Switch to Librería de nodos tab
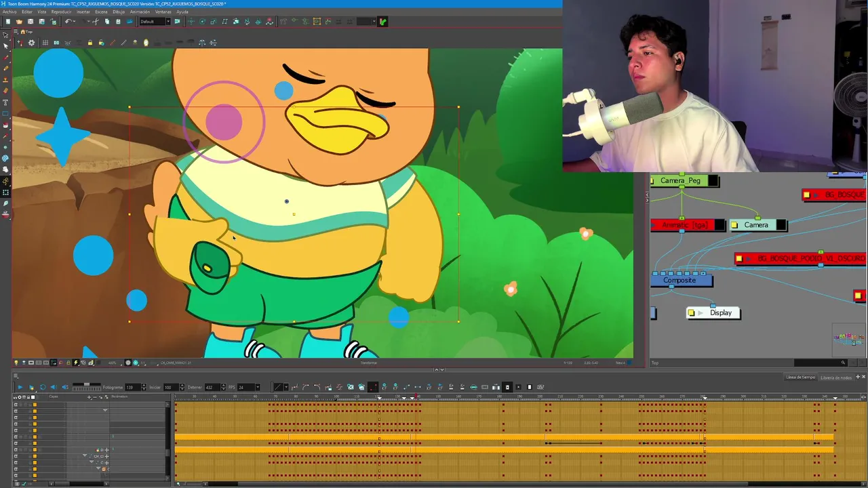The height and width of the screenshot is (488, 868). pos(836,378)
